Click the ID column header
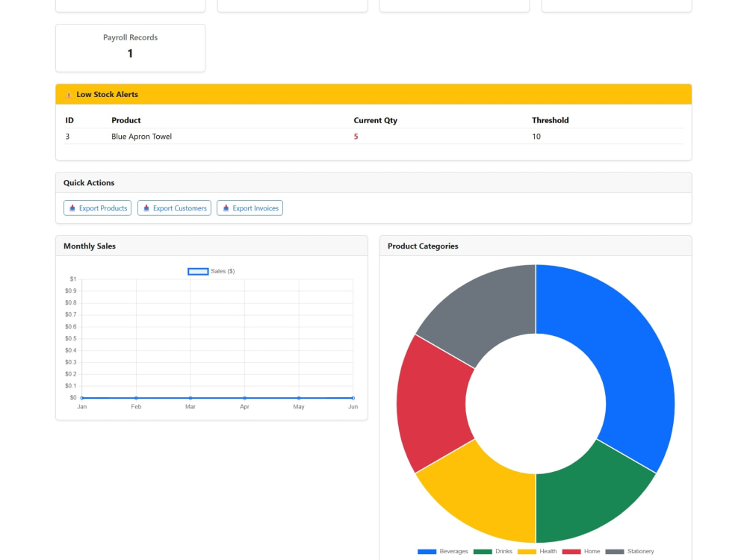The height and width of the screenshot is (560, 747). [69, 120]
